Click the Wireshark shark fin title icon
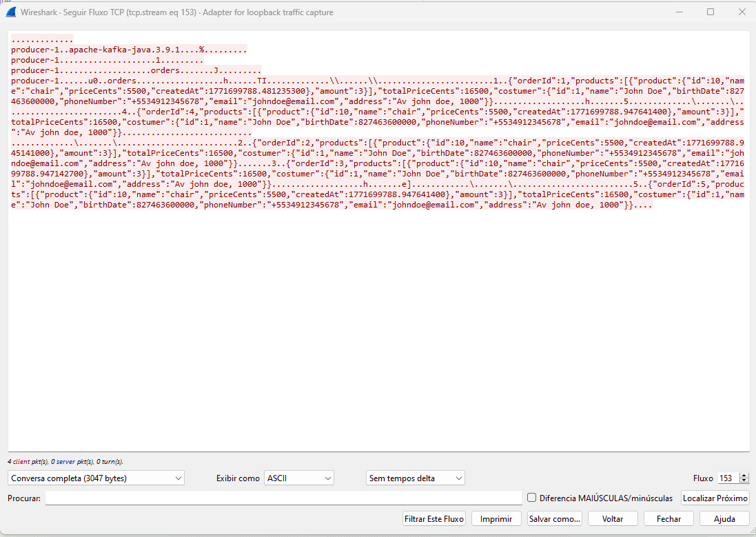This screenshot has width=756, height=537. [x=10, y=12]
